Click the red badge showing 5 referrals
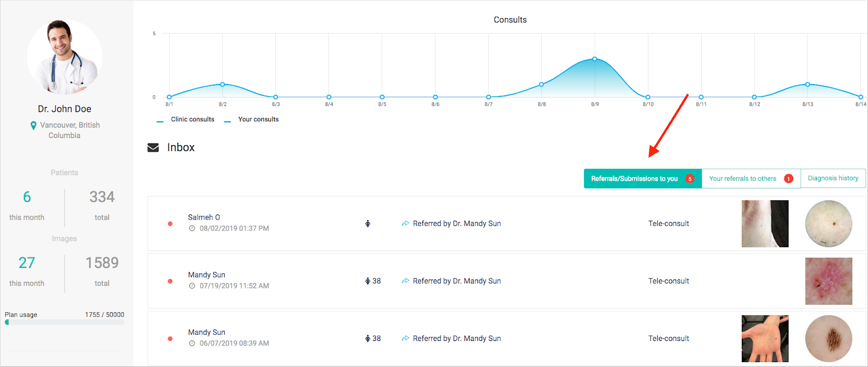 pyautogui.click(x=690, y=179)
